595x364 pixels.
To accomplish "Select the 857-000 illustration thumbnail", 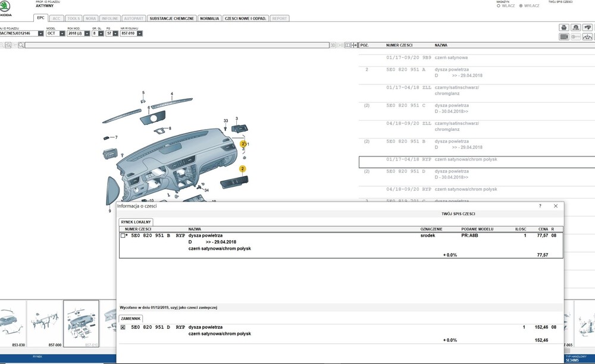I will click(x=45, y=324).
